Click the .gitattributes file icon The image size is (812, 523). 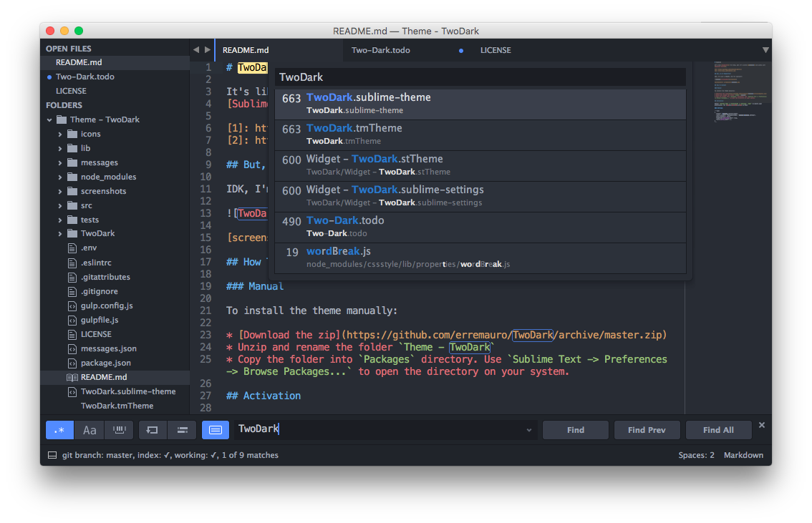[72, 278]
